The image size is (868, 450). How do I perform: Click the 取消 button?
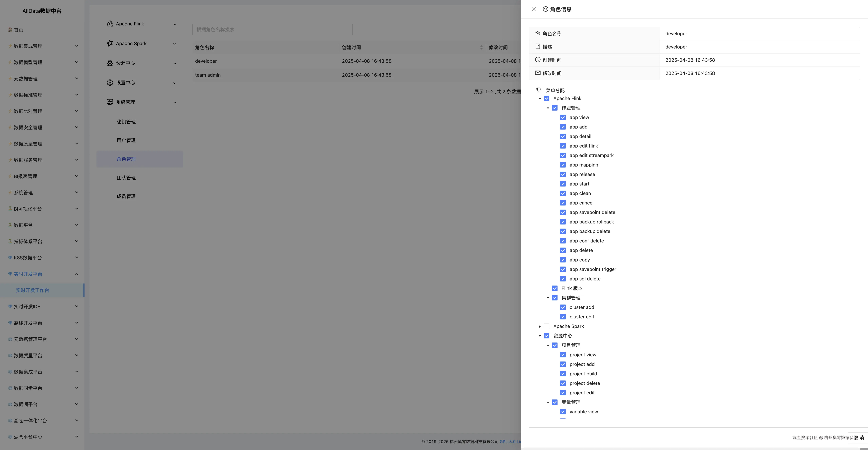(858, 437)
